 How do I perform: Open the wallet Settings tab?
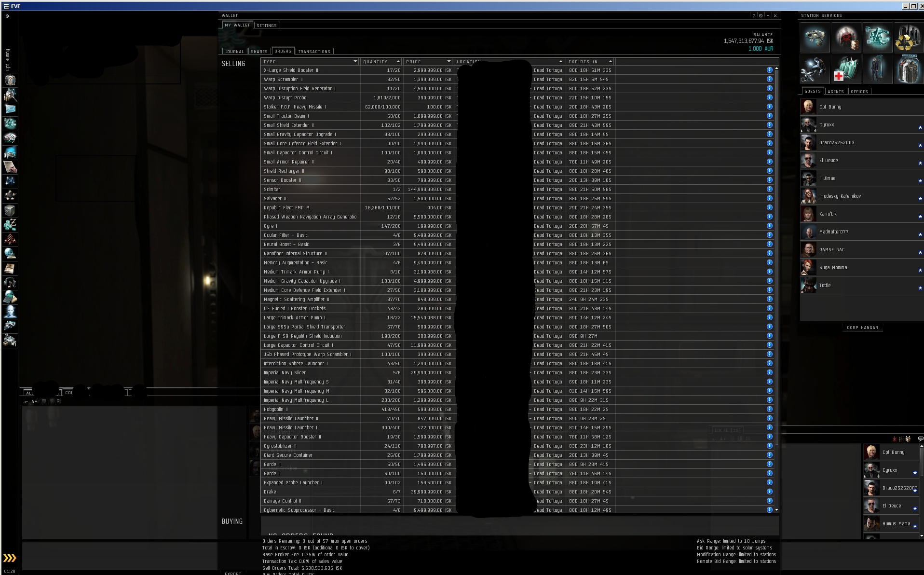(x=267, y=25)
